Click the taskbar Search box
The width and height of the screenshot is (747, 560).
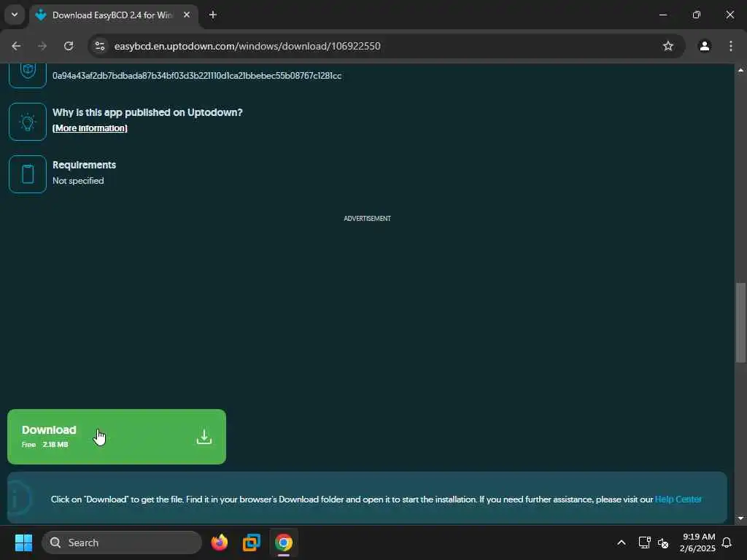click(122, 542)
